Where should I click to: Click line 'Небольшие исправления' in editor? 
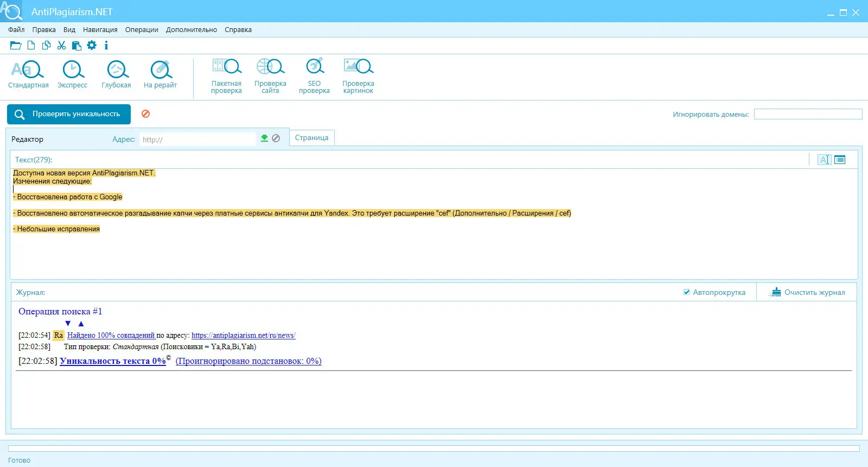56,229
